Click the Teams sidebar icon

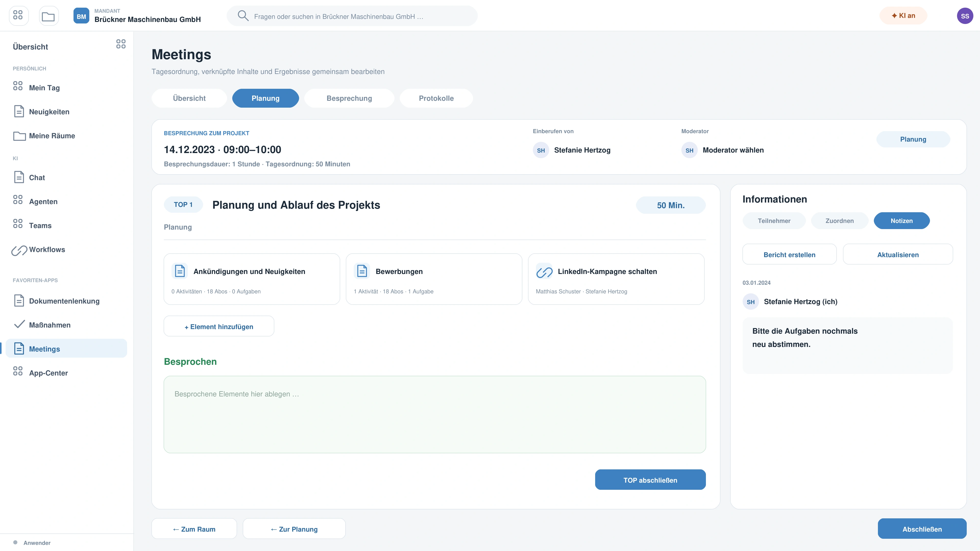pyautogui.click(x=18, y=224)
